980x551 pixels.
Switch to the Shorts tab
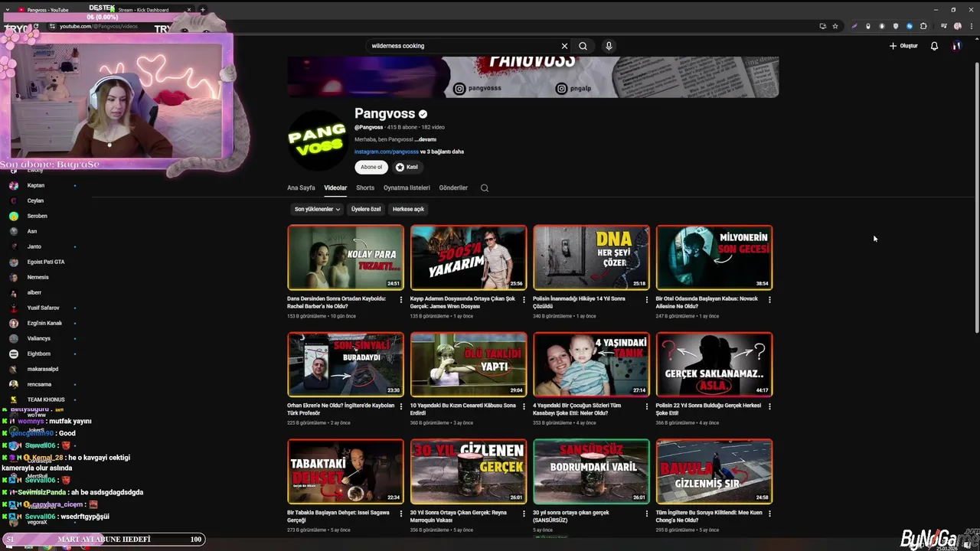[365, 187]
